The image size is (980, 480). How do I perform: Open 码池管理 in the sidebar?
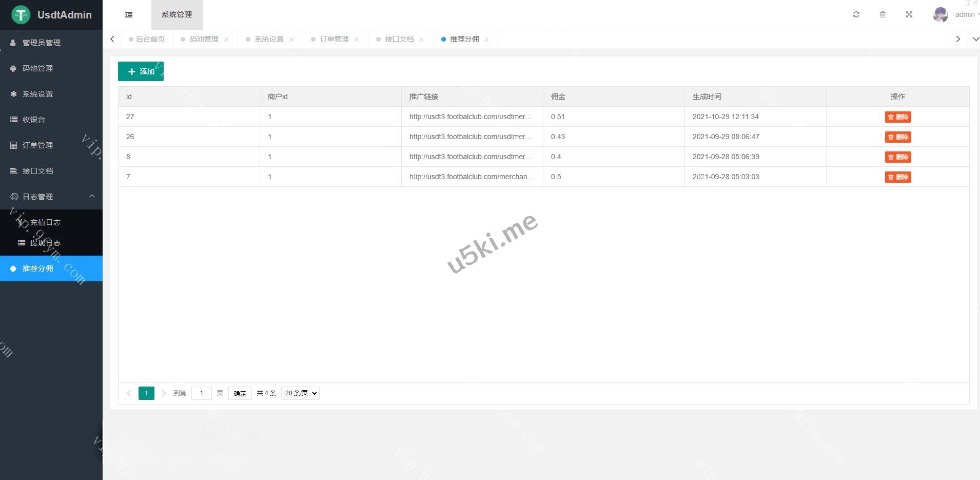click(37, 68)
